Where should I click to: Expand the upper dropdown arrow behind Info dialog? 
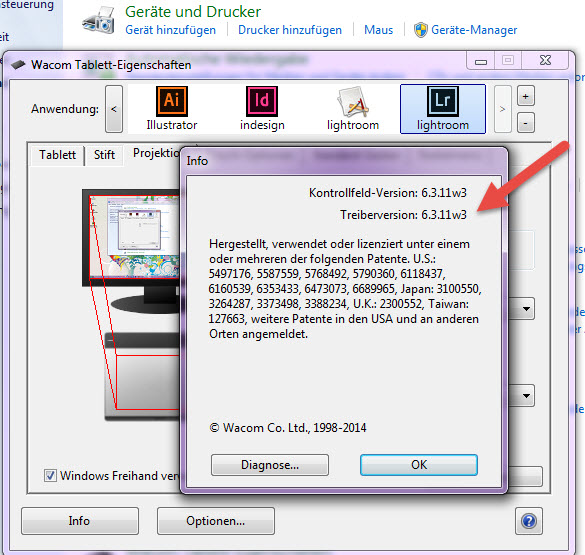pyautogui.click(x=526, y=309)
